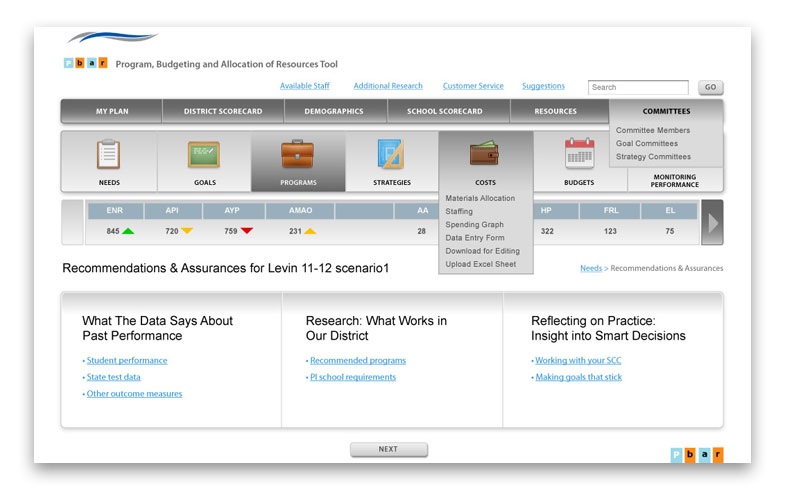The image size is (786, 500).
Task: Open the District Scorecard tab
Action: (x=222, y=111)
